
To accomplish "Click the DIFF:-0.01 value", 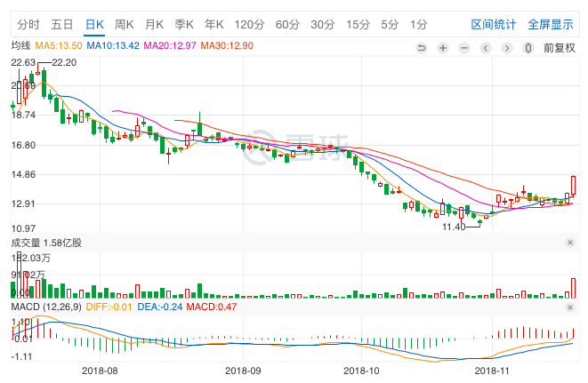I will pos(109,307).
